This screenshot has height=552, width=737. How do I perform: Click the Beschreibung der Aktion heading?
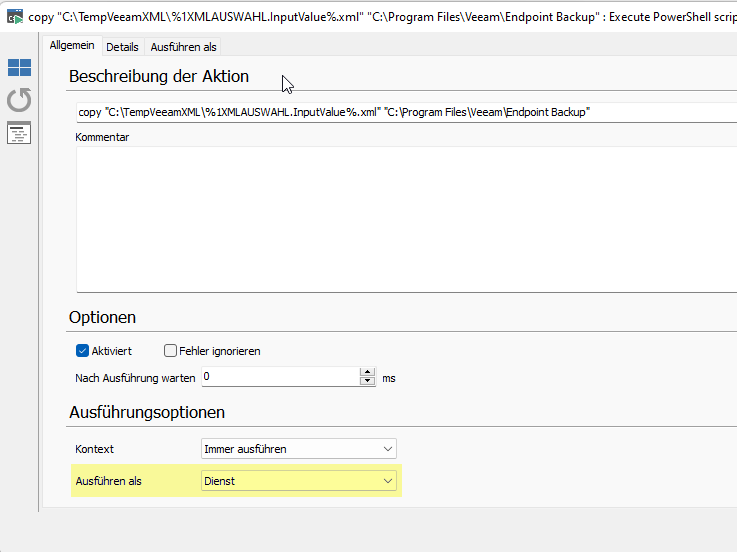[x=158, y=76]
